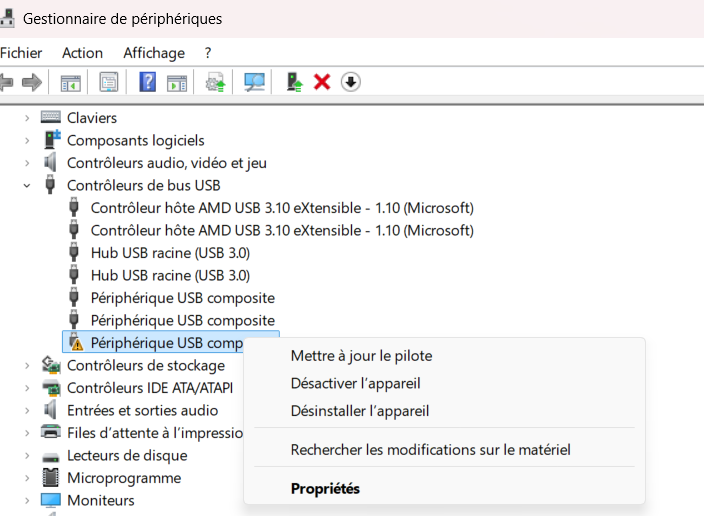Select first Hub USB racine (USB 3.0)

pyautogui.click(x=170, y=253)
